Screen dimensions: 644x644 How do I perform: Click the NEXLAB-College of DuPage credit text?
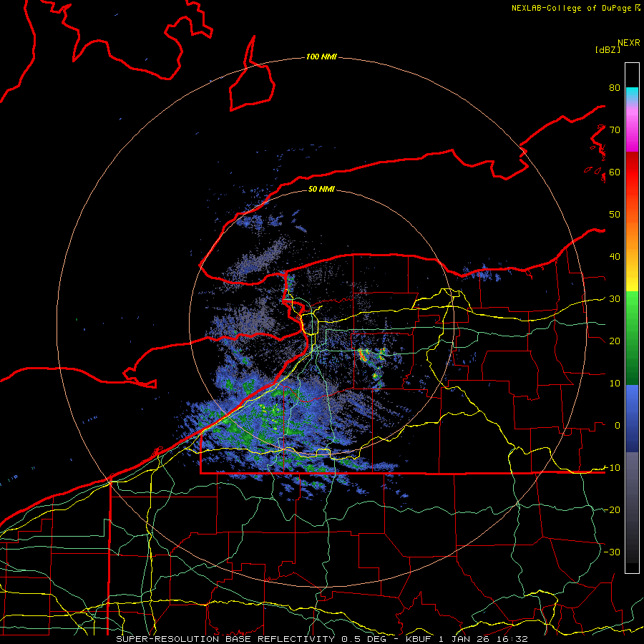(x=571, y=8)
